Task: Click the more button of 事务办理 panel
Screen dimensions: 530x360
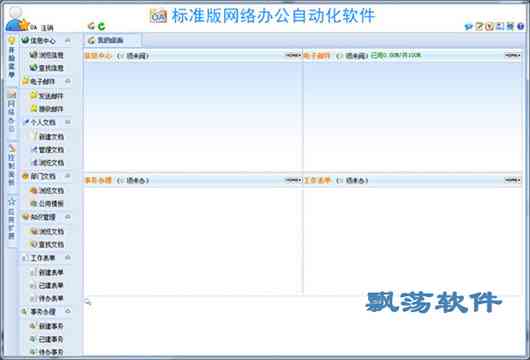Action: coord(293,180)
